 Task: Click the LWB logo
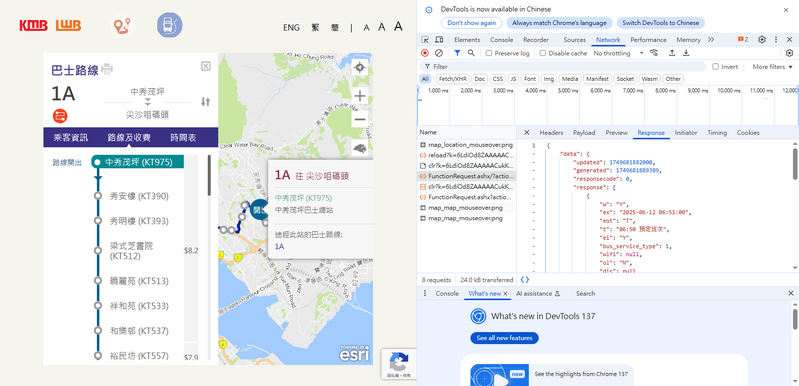point(68,25)
